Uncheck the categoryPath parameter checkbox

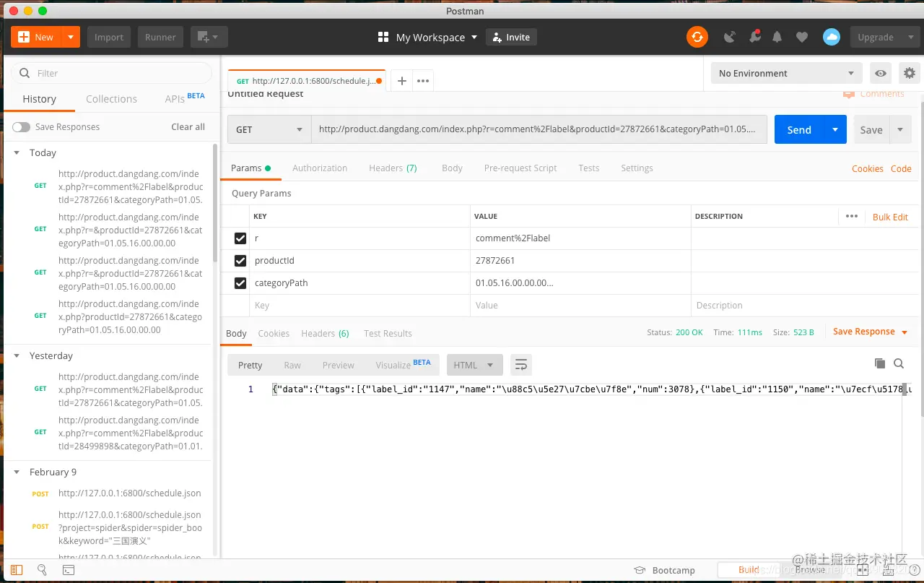(x=240, y=283)
